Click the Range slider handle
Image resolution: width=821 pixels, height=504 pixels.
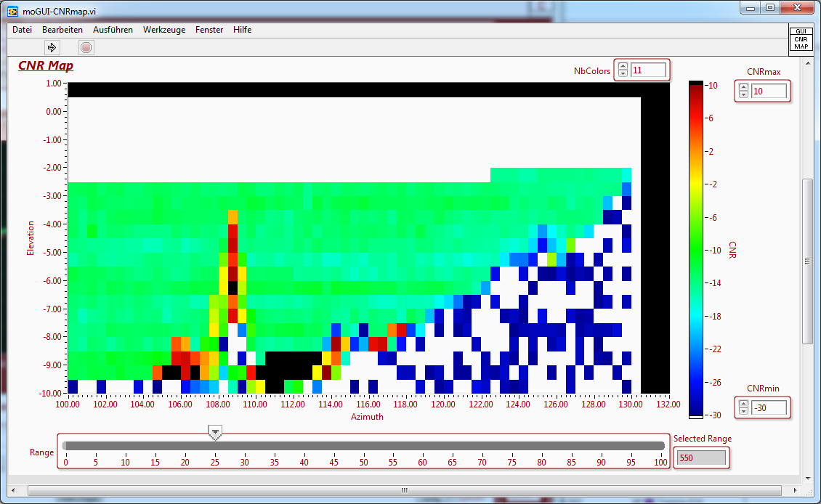point(215,433)
